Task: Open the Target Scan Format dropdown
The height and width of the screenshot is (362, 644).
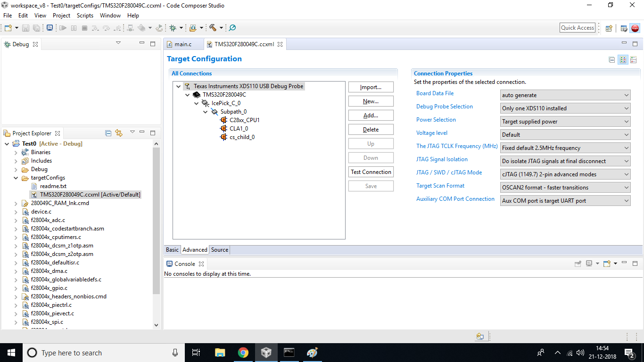Action: (x=565, y=188)
